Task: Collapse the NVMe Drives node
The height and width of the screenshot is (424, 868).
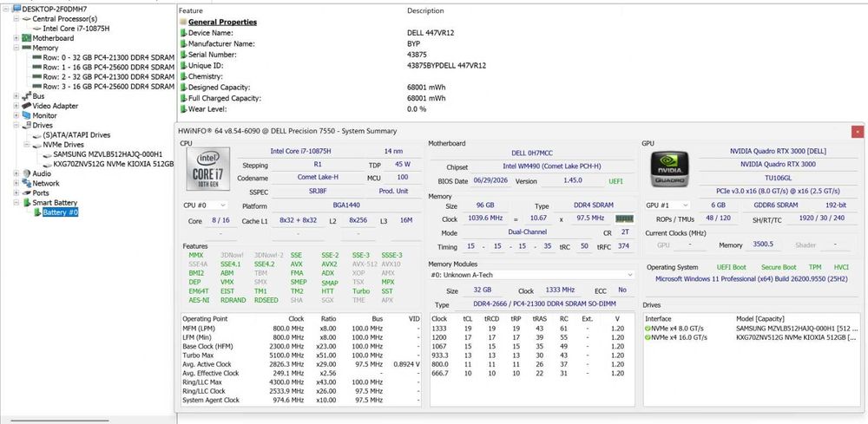Action: point(27,144)
